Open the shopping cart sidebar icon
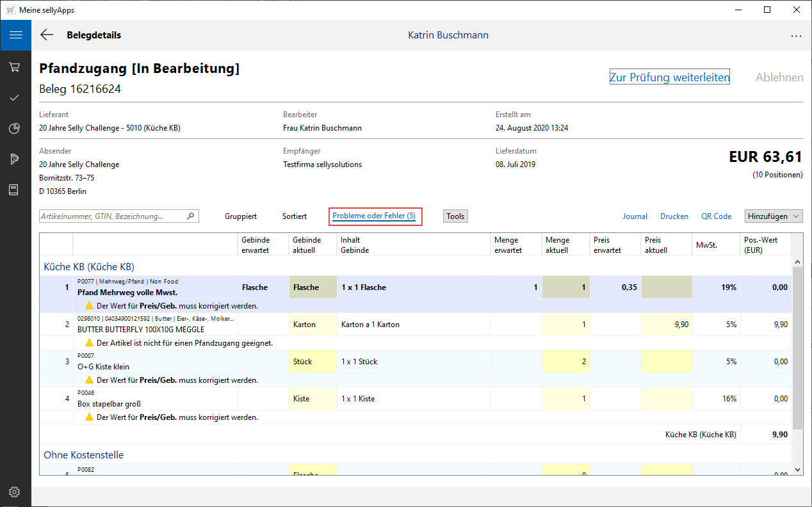The width and height of the screenshot is (812, 507). (15, 67)
